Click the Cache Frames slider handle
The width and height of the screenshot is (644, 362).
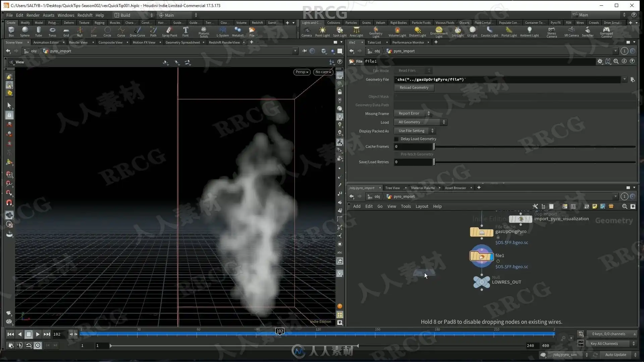(434, 146)
